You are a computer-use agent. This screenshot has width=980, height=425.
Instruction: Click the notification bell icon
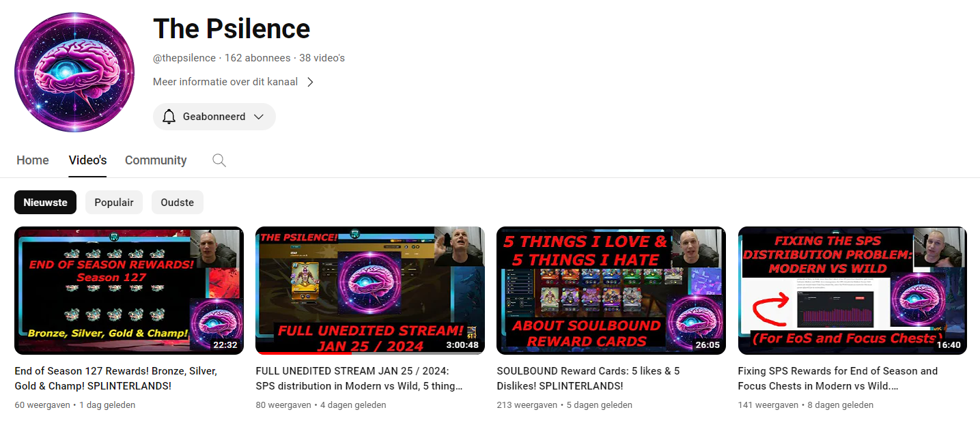pos(169,117)
